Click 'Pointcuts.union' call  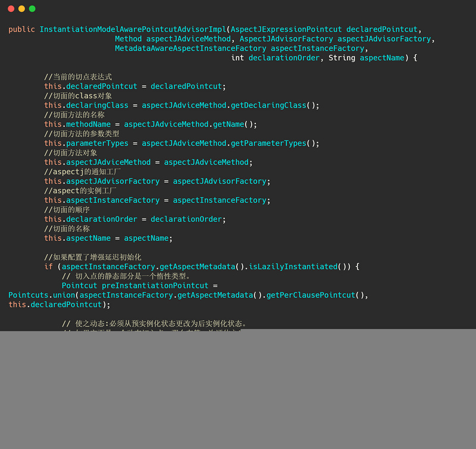[42, 295]
